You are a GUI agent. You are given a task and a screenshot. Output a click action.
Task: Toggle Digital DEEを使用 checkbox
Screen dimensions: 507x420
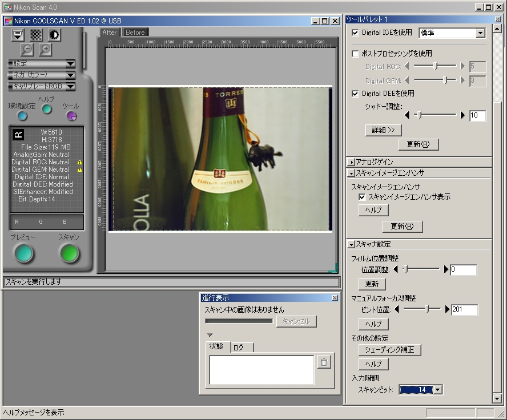(355, 94)
